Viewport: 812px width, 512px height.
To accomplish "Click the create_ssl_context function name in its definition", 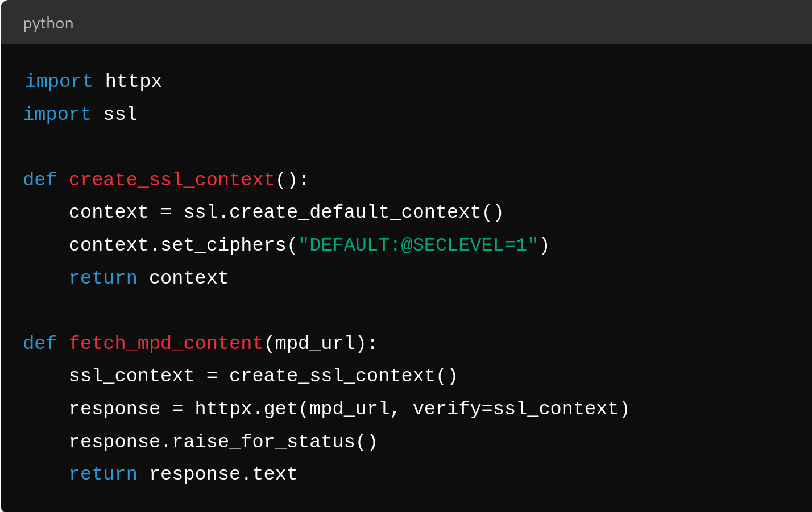I will click(172, 180).
